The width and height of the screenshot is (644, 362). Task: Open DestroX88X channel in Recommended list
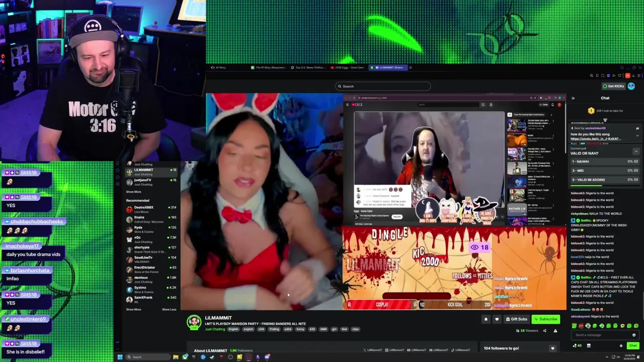[151, 209]
